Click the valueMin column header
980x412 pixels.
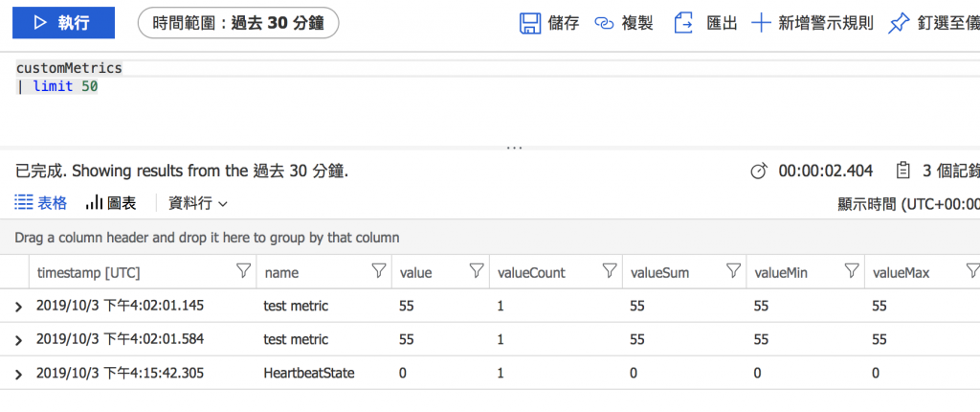pos(779,272)
